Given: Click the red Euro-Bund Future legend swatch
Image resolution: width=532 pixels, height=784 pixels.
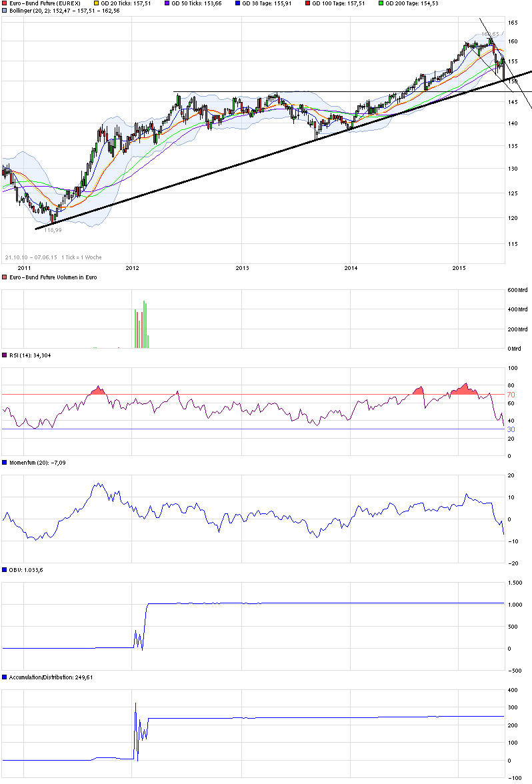Looking at the screenshot, I should (x=5, y=3).
